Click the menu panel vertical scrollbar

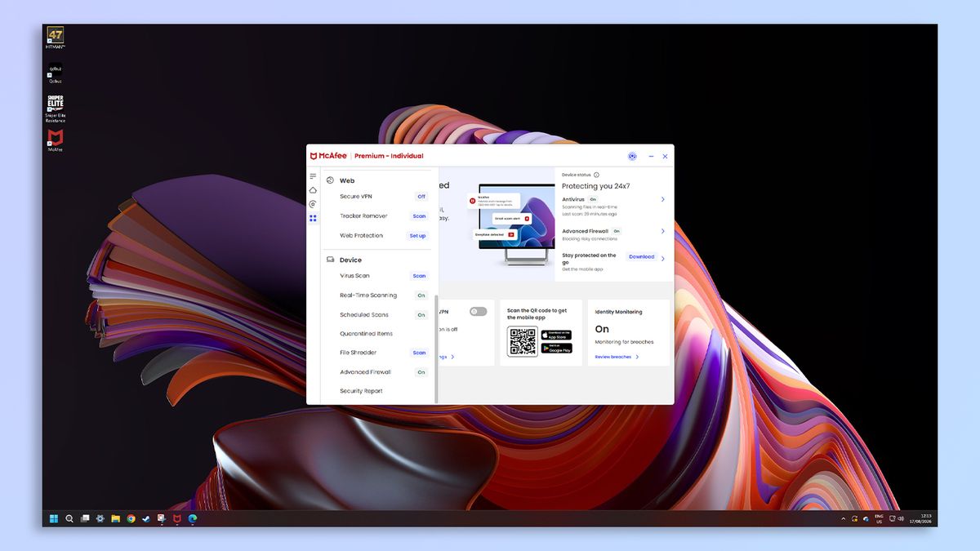pos(436,349)
